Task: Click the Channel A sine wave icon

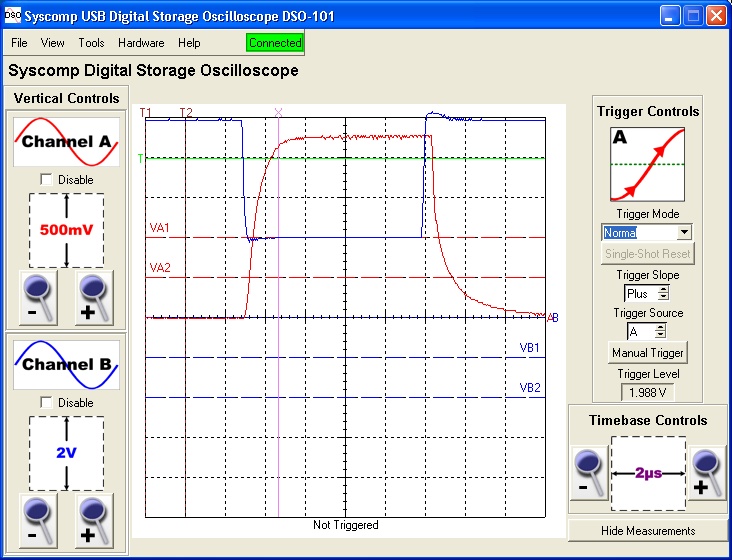Action: tap(66, 142)
